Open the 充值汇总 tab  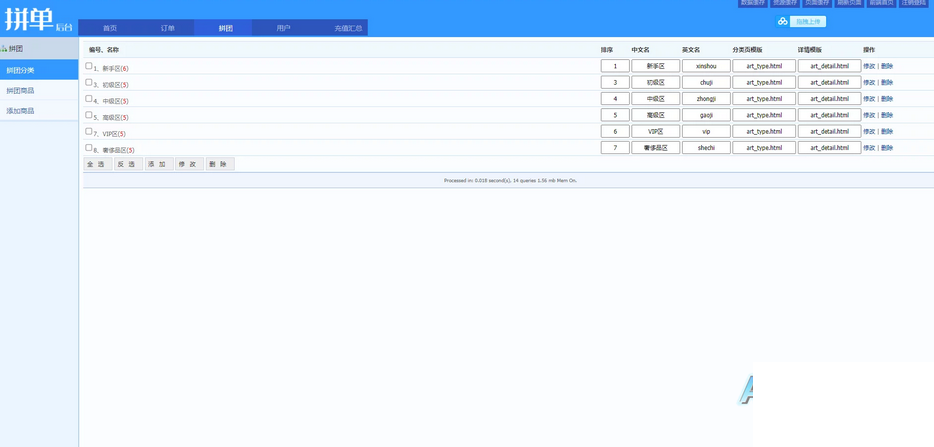tap(348, 28)
